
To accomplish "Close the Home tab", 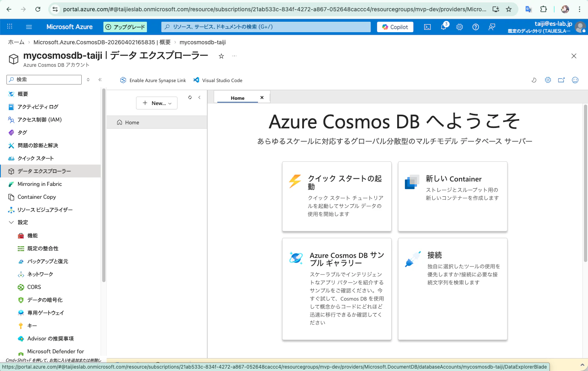I will tap(262, 97).
